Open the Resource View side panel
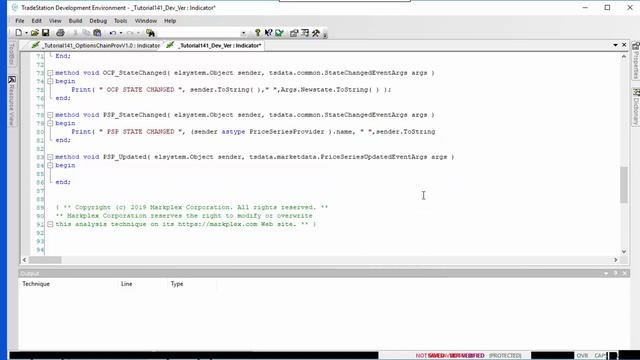The height and width of the screenshot is (360, 640). (12, 100)
